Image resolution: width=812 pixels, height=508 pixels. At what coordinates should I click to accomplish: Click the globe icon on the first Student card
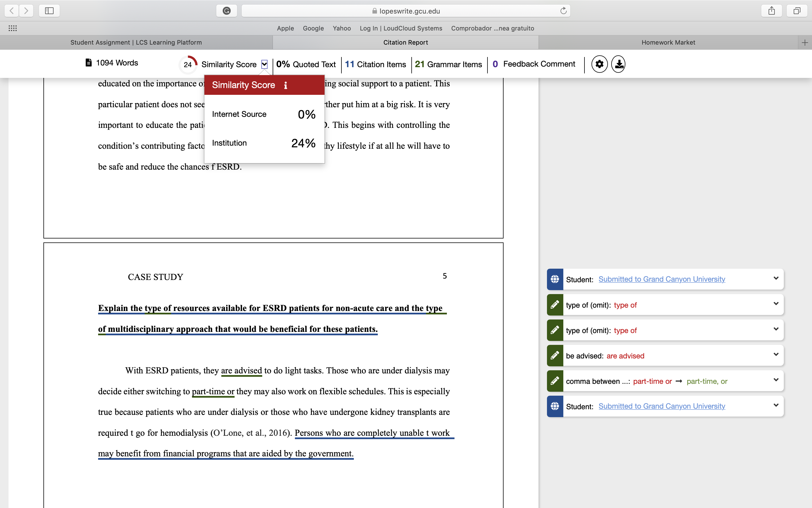555,279
